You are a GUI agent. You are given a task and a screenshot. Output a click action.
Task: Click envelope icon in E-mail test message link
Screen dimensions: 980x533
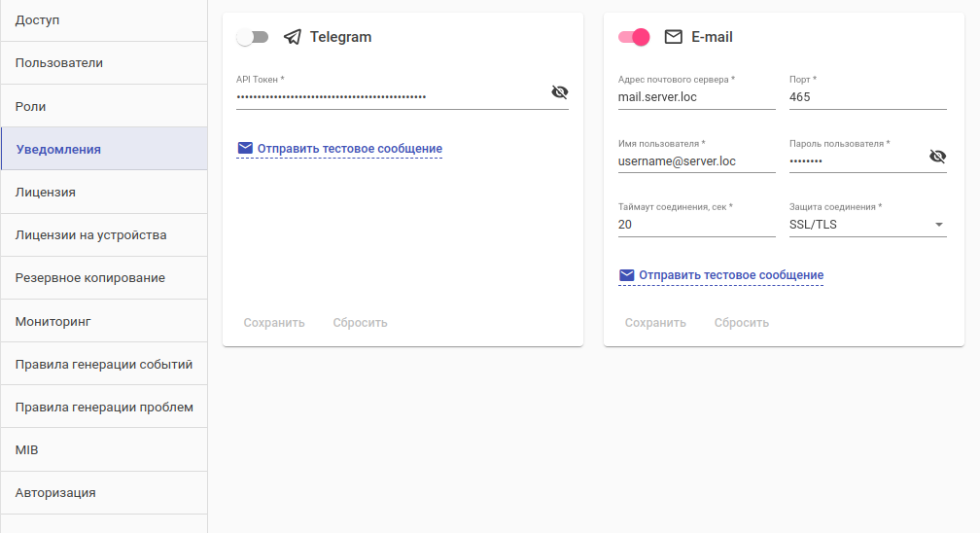pyautogui.click(x=627, y=275)
